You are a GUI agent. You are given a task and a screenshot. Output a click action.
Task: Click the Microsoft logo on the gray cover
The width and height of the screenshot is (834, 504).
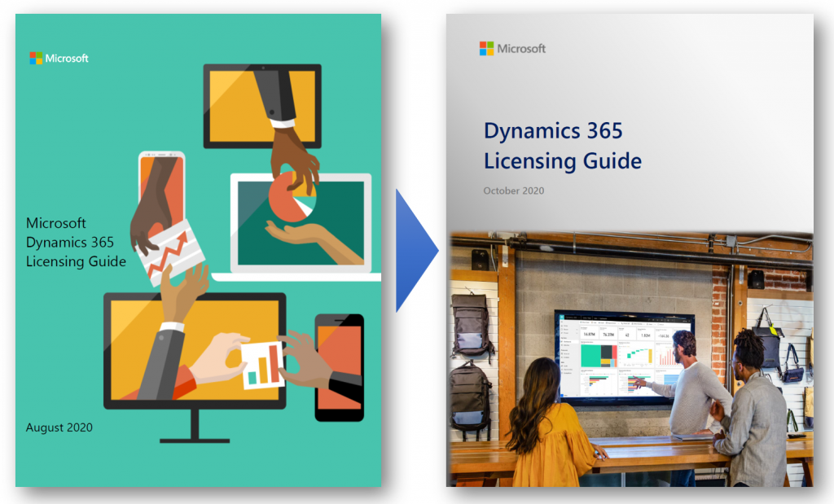(x=512, y=48)
